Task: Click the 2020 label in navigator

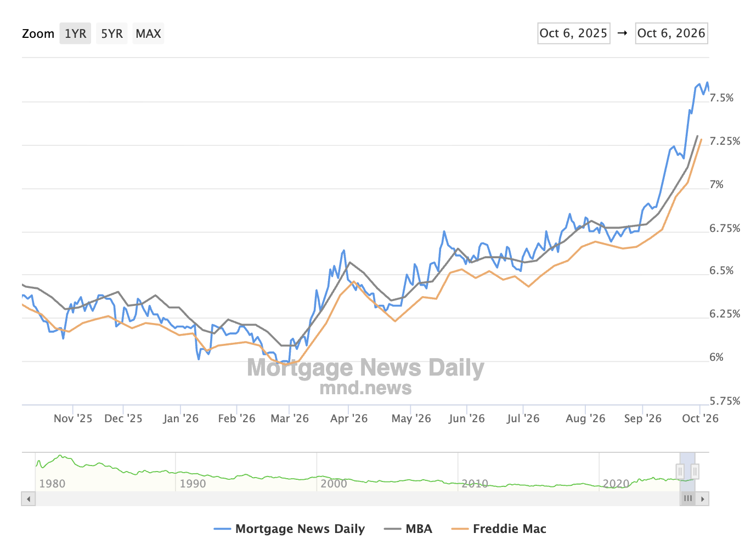Action: tap(616, 484)
